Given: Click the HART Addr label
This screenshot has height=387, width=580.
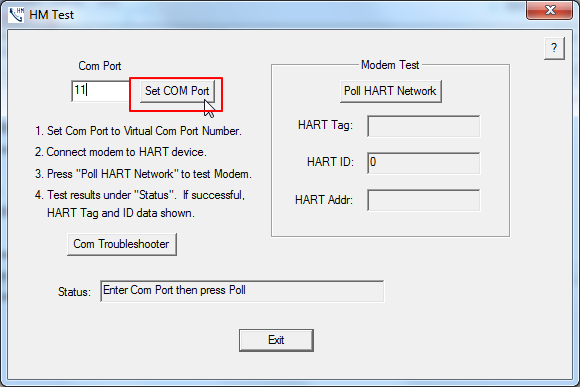Looking at the screenshot, I should point(324,200).
